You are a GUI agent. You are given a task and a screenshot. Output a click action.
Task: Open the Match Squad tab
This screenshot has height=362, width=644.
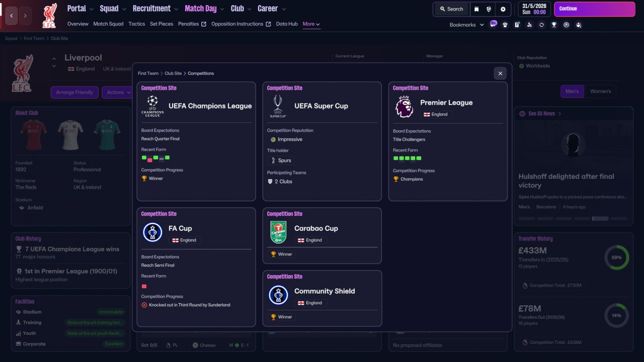tap(108, 24)
